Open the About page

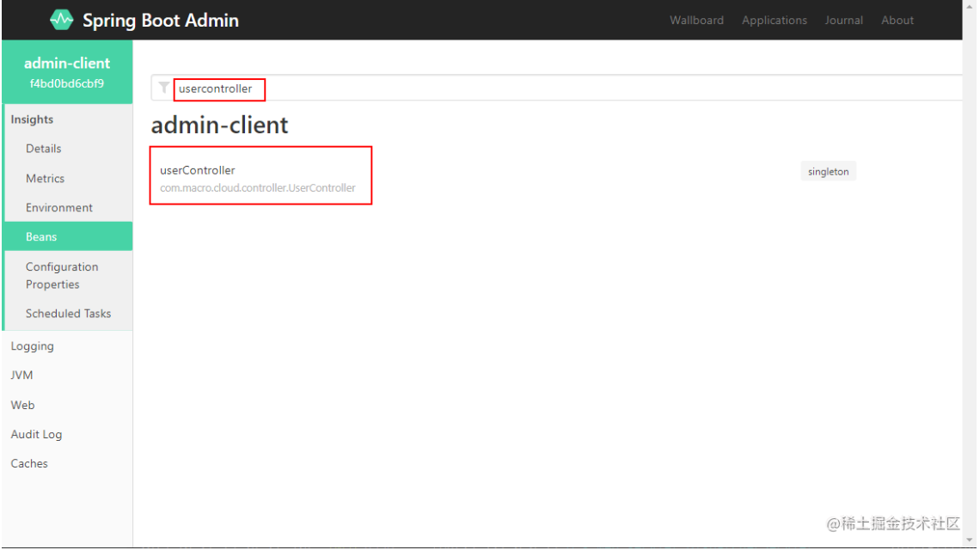[897, 20]
